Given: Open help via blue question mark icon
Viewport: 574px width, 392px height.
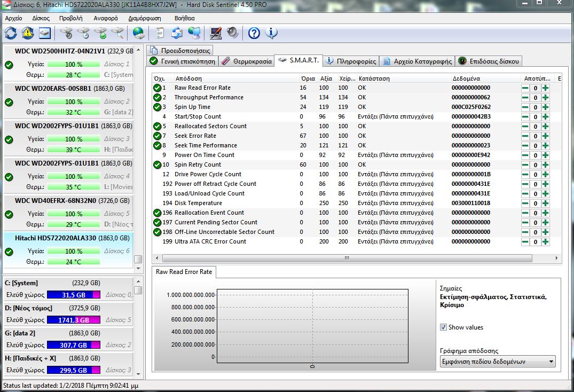Looking at the screenshot, I should pos(254,33).
